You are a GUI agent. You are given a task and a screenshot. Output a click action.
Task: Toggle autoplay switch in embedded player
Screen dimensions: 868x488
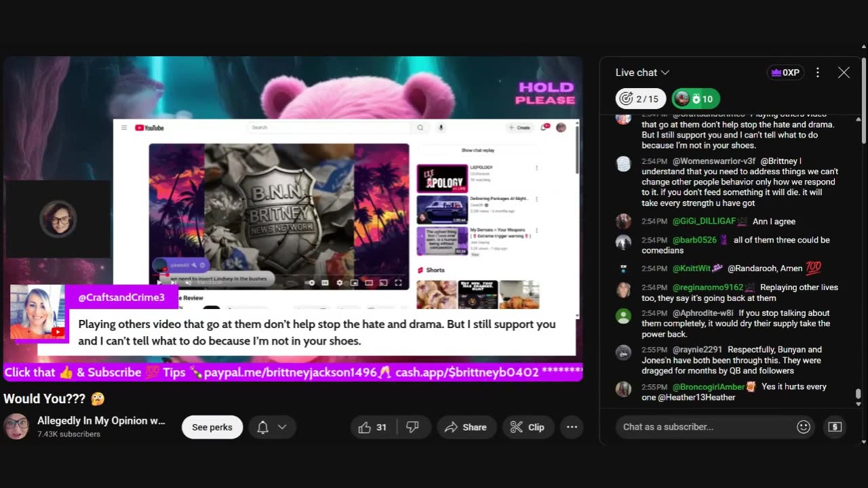[309, 283]
